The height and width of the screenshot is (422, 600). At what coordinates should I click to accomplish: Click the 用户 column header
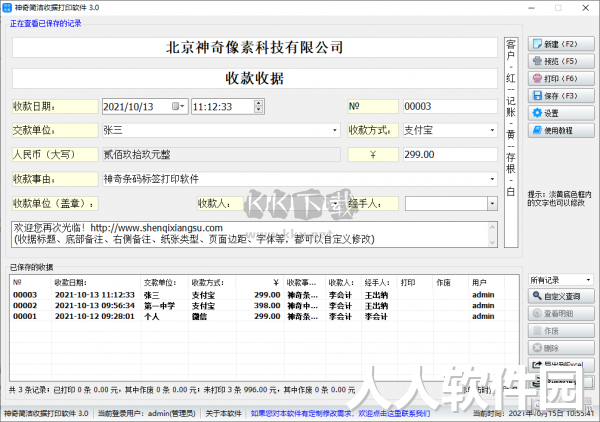click(x=487, y=282)
